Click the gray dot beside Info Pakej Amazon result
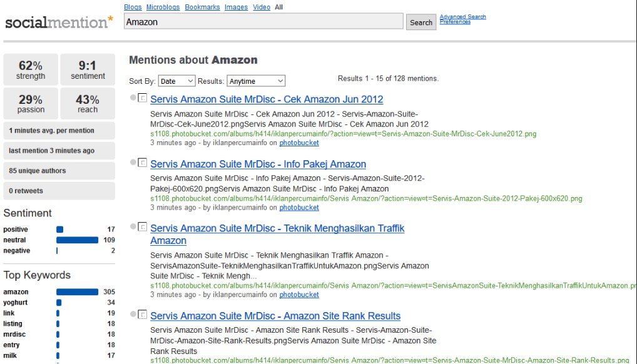The image size is (637, 364). tap(133, 163)
